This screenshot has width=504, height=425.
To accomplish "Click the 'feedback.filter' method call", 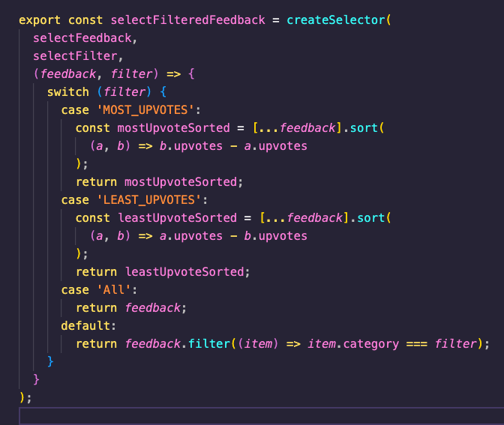I will (x=178, y=344).
